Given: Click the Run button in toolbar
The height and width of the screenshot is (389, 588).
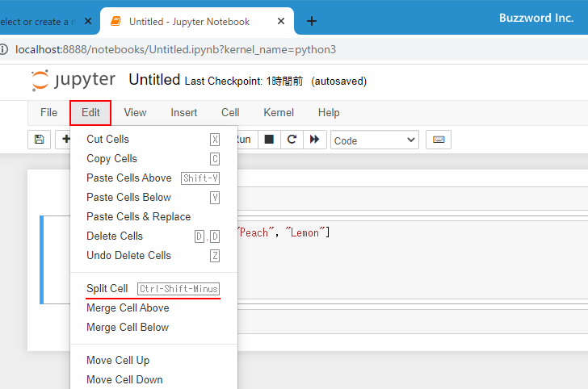Looking at the screenshot, I should click(247, 140).
